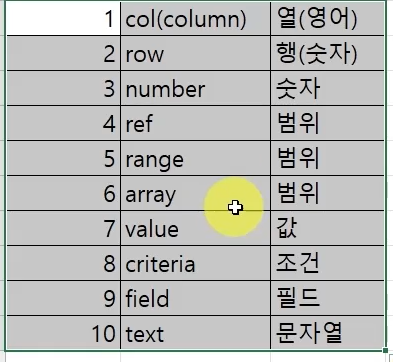Select the number cell showing 1
Screen dimensions: 393x362
pyautogui.click(x=63, y=18)
